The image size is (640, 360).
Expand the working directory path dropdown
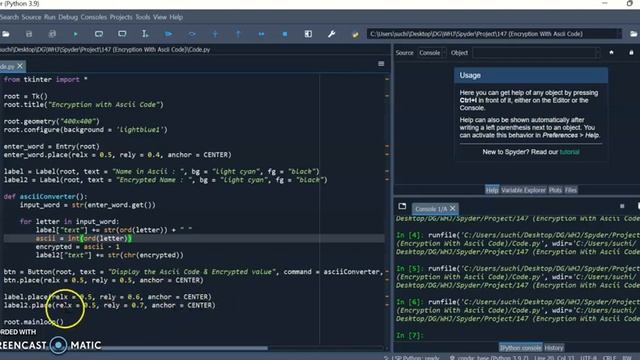[619, 34]
